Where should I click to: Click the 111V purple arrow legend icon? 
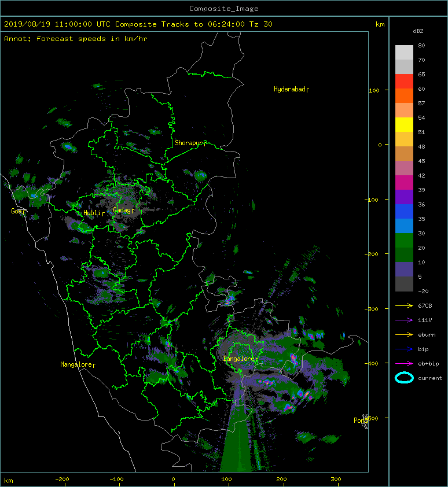(x=404, y=320)
